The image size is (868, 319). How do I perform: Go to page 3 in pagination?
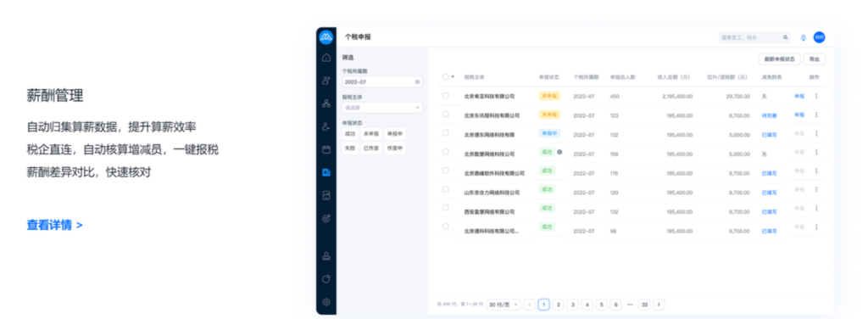(x=572, y=305)
